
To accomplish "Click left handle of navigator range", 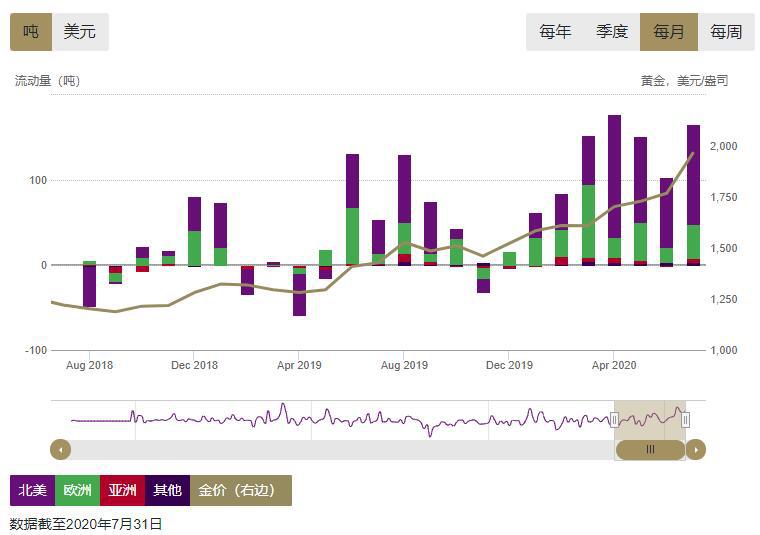I will pos(614,420).
